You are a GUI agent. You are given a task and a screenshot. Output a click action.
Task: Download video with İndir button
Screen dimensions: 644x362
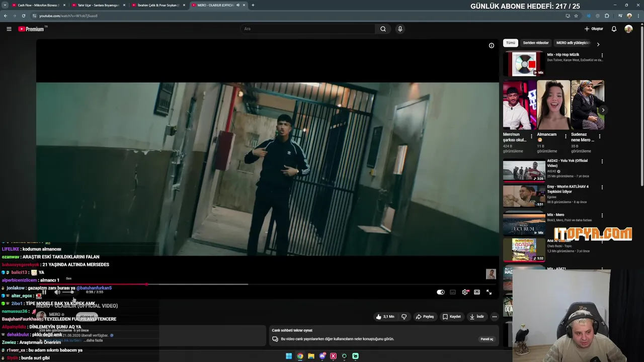pyautogui.click(x=477, y=317)
